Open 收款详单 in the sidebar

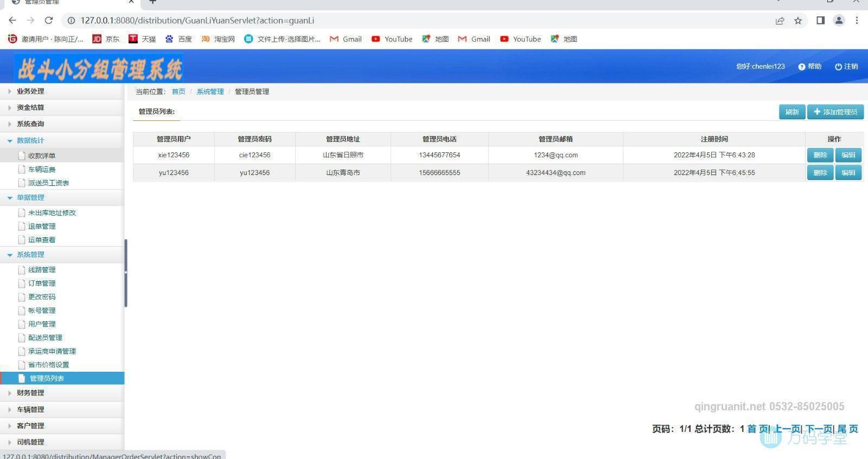(x=42, y=156)
